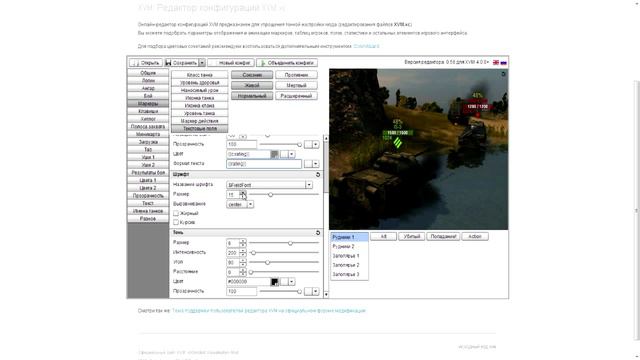The width and height of the screenshot is (640, 360).
Task: Open the Результаты боя tab
Action: click(148, 173)
